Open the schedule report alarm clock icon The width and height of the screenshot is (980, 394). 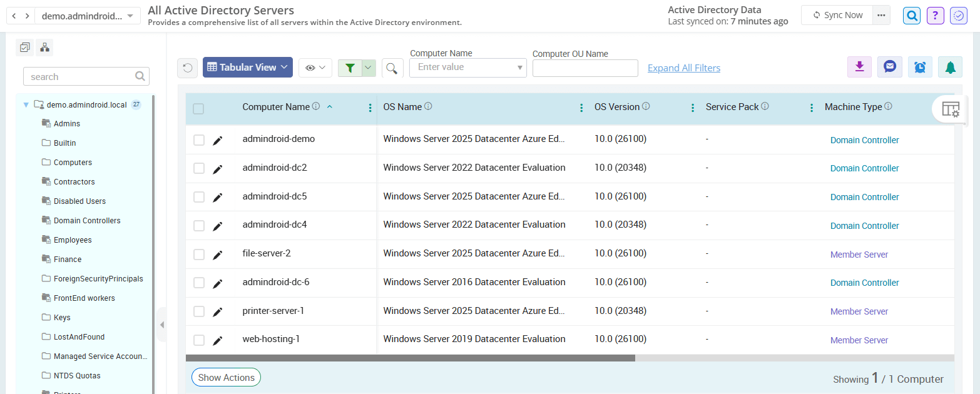coord(920,66)
